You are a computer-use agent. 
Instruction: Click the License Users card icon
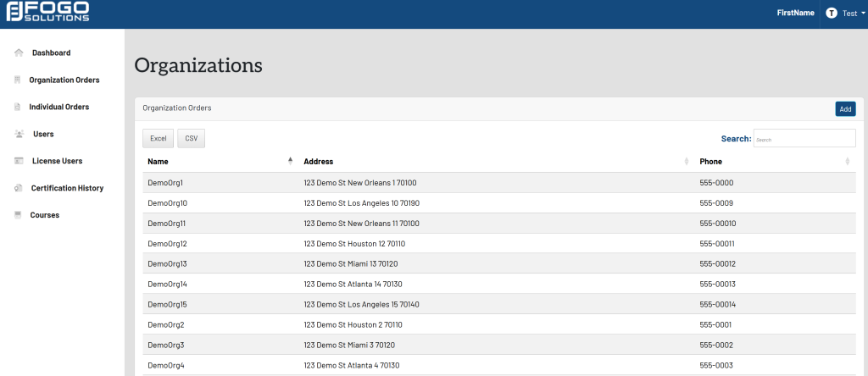pos(19,161)
